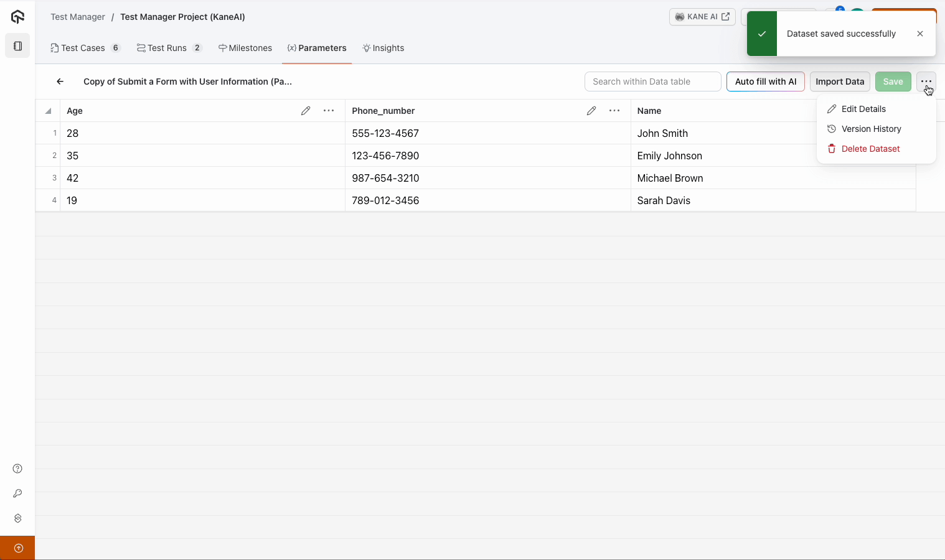Click pencil icon in Phone_number column header

(591, 111)
